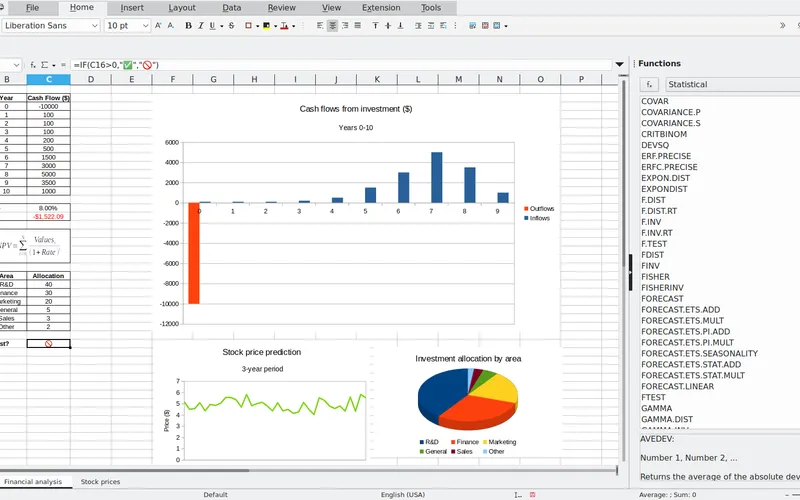This screenshot has height=500, width=800.
Task: Open the Stock prices sheet tab
Action: pyautogui.click(x=101, y=482)
